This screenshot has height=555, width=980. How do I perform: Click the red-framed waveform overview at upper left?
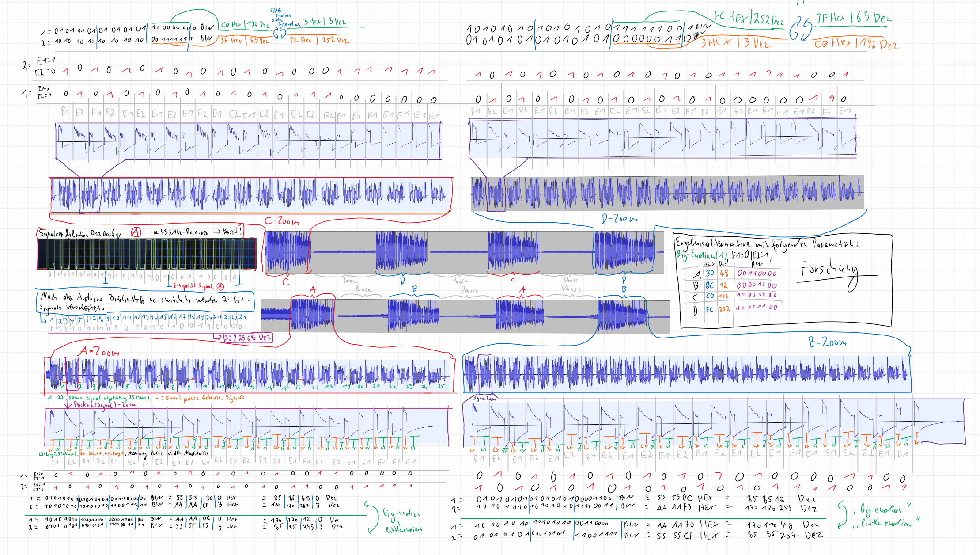coord(251,194)
